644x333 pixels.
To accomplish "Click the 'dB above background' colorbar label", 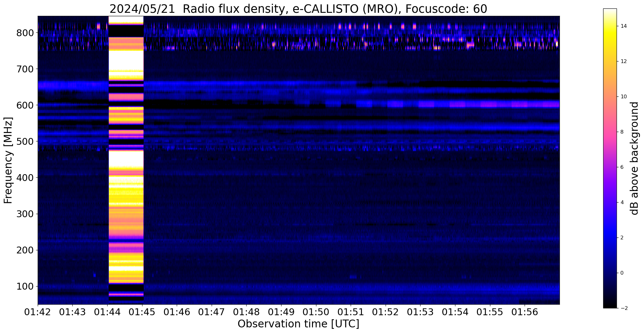I will coord(634,158).
